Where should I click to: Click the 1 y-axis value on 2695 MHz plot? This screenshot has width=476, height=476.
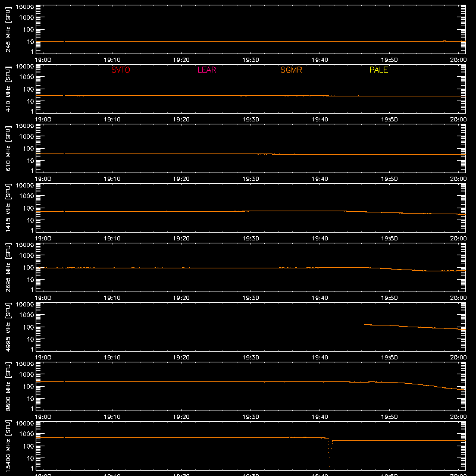click(32, 290)
